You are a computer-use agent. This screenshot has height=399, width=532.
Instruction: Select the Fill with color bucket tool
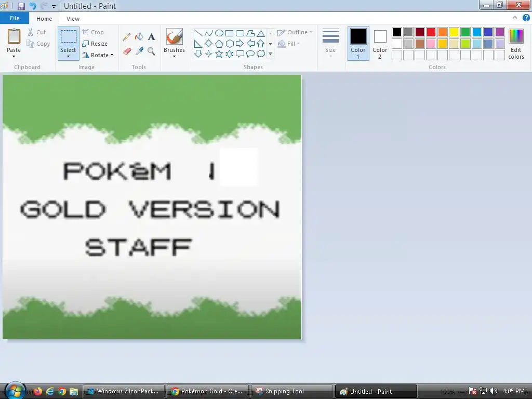(x=139, y=37)
